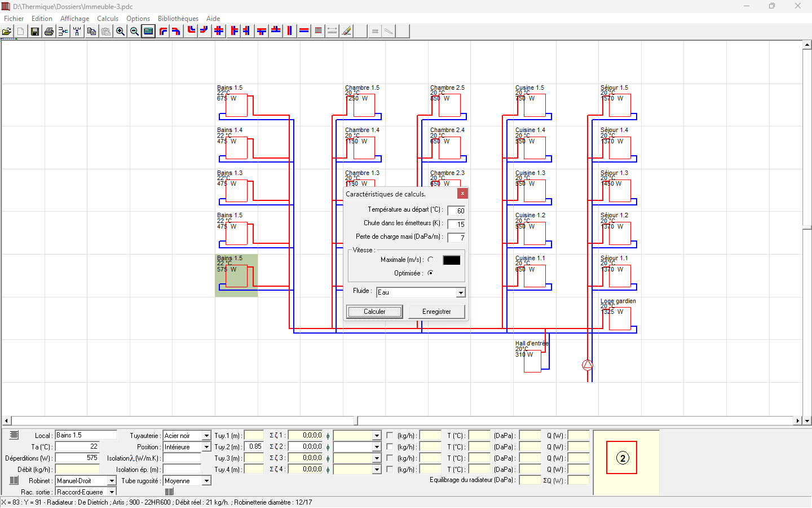The height and width of the screenshot is (508, 812).
Task: Select the Maximale velocity radio button
Action: [x=430, y=260]
